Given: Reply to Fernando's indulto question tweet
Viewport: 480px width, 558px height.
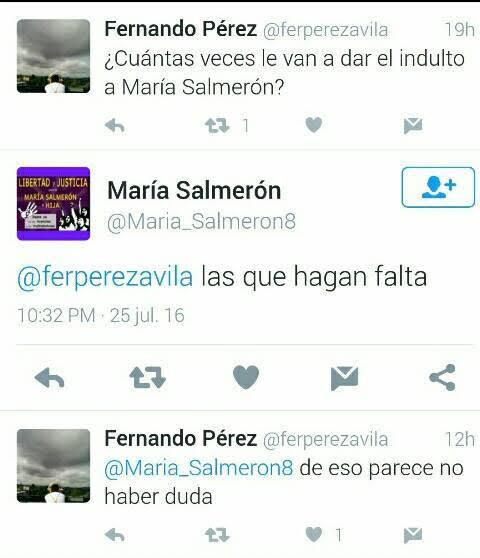Looking at the screenshot, I should tap(115, 126).
